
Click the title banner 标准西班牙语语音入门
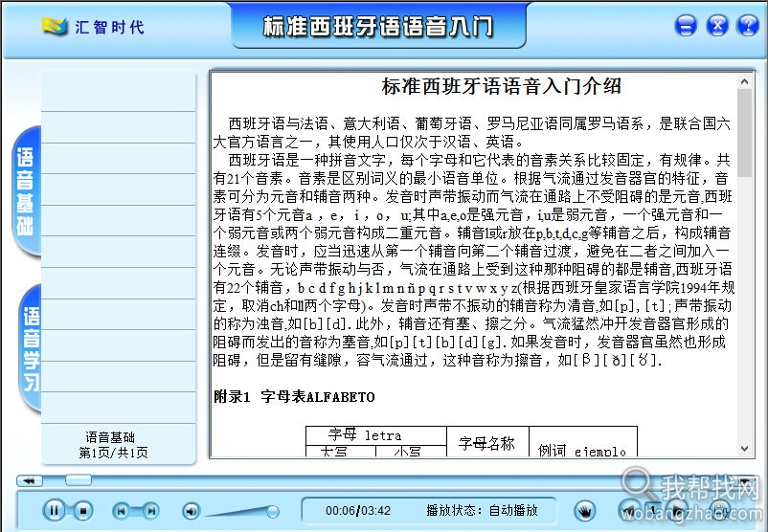click(378, 27)
